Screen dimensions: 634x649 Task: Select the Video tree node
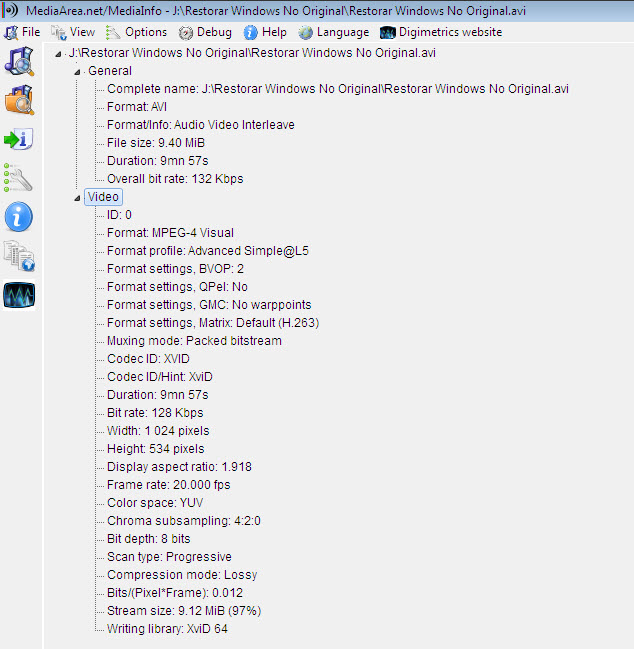coord(103,197)
